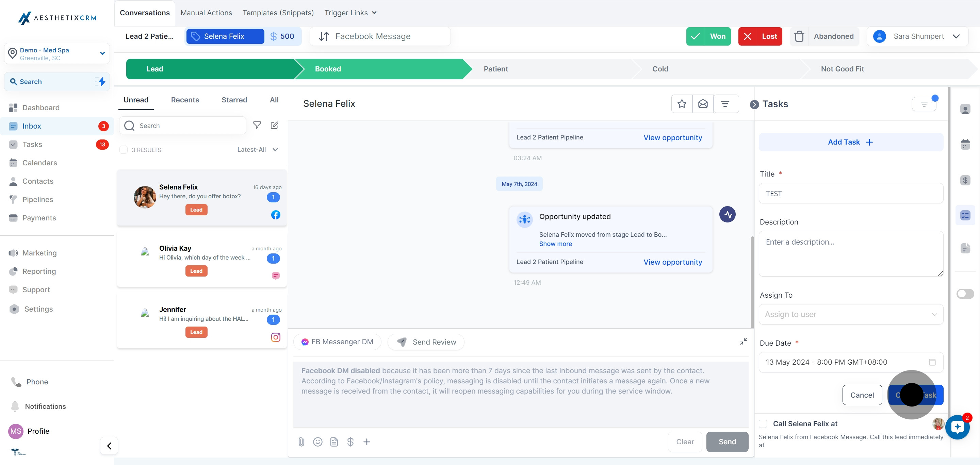The image size is (980, 465).
Task: Switch to the Starred tab
Action: click(x=234, y=100)
